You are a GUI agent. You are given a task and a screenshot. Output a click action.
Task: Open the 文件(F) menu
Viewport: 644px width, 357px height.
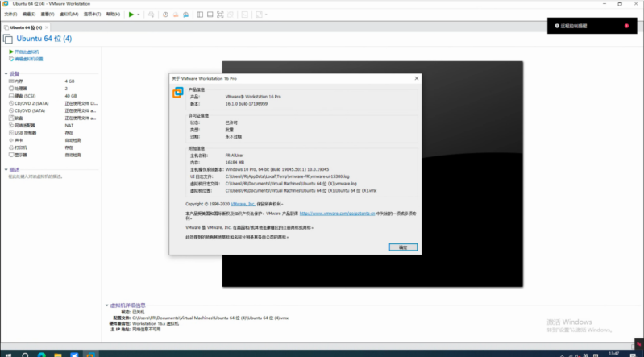(10, 15)
